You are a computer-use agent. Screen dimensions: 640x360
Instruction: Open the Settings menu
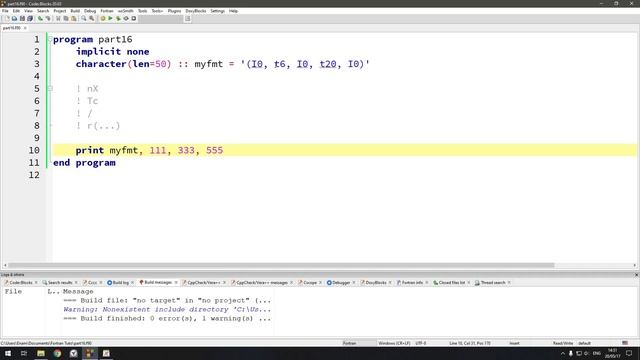click(x=218, y=11)
